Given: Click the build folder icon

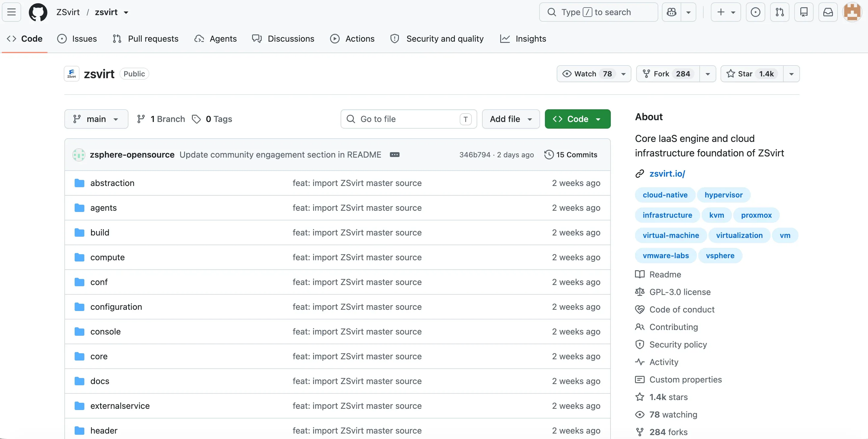Looking at the screenshot, I should [x=79, y=232].
